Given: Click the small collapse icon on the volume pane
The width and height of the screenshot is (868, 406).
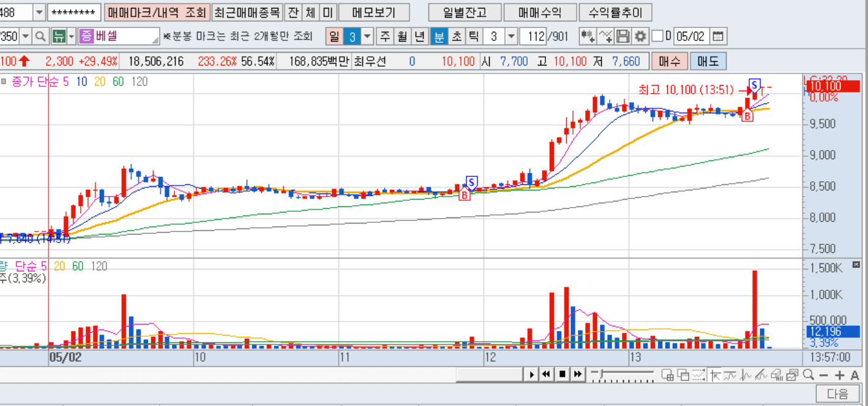Looking at the screenshot, I should click(856, 265).
